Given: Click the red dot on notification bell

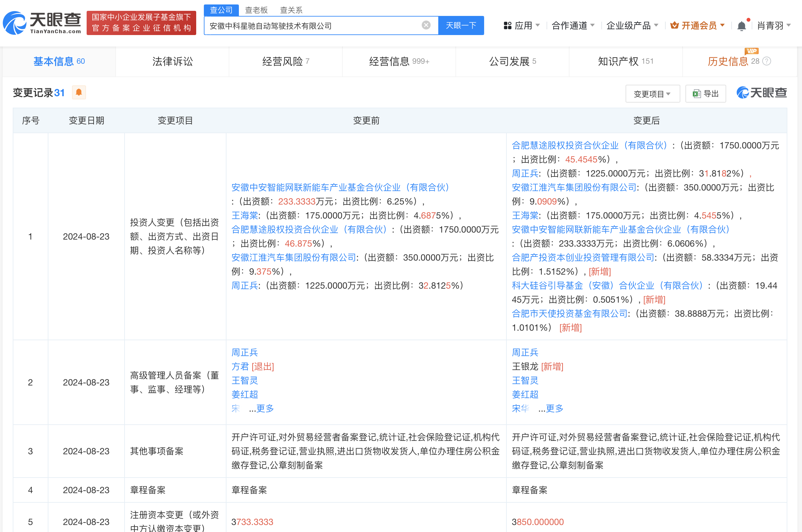Looking at the screenshot, I should pos(749,20).
